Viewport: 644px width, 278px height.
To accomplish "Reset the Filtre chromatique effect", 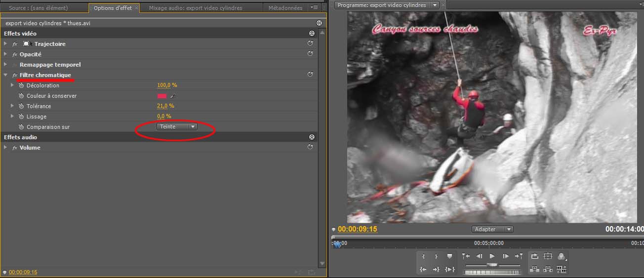I will 310,75.
